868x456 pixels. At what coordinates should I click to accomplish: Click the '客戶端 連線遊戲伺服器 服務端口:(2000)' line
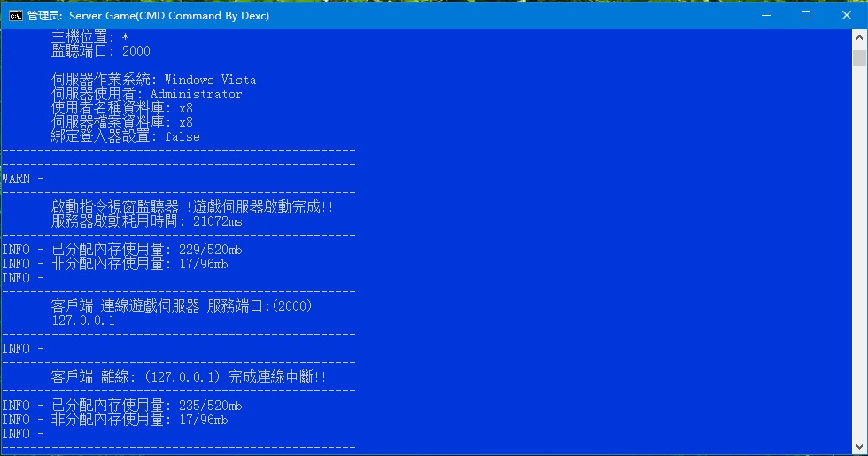pos(182,306)
